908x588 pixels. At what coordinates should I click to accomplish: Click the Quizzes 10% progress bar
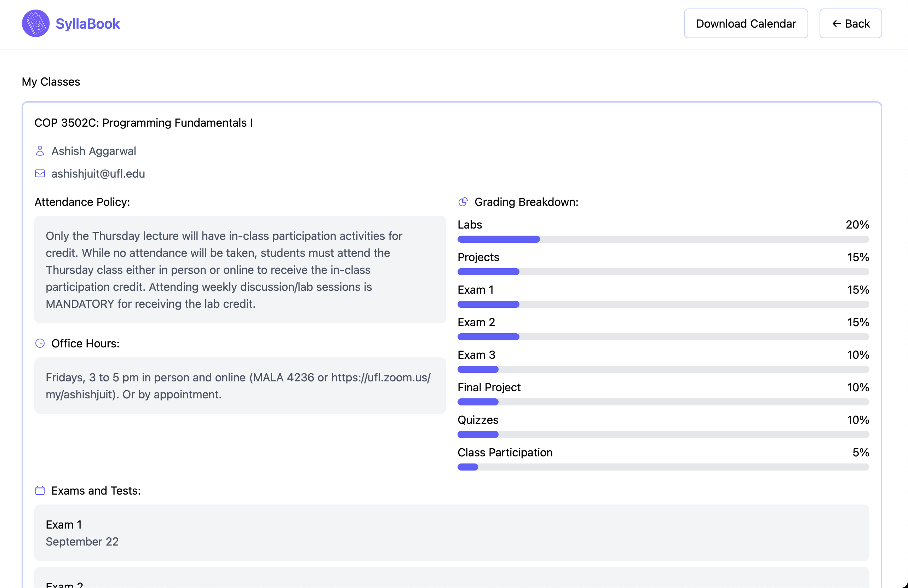pos(663,434)
